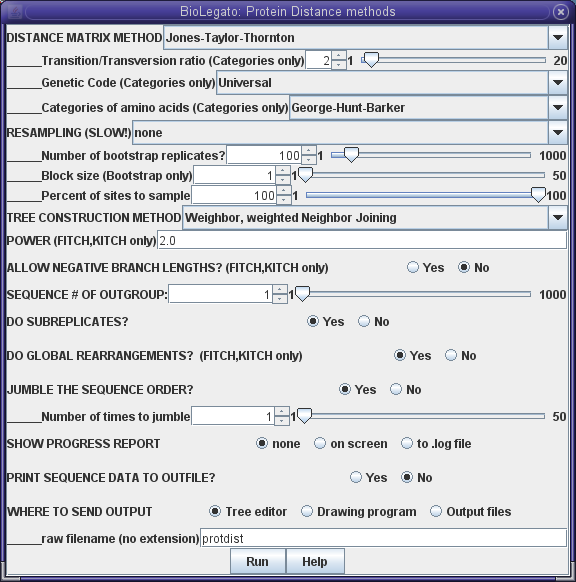This screenshot has height=582, width=576.
Task: Select No for Do Subreplicates
Action: coord(374,321)
